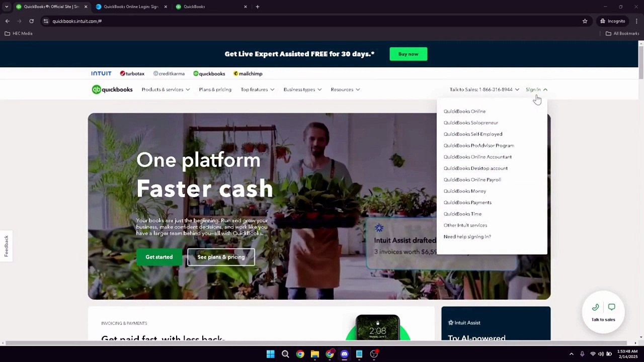Click the phone icon in Talk to sales widget
The width and height of the screenshot is (644, 362).
(595, 307)
